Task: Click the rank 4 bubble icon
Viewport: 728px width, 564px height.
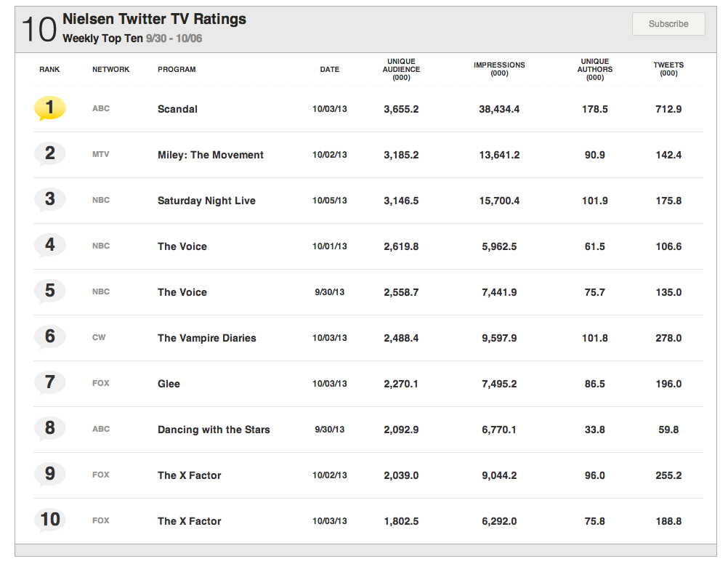Action: click(x=49, y=245)
